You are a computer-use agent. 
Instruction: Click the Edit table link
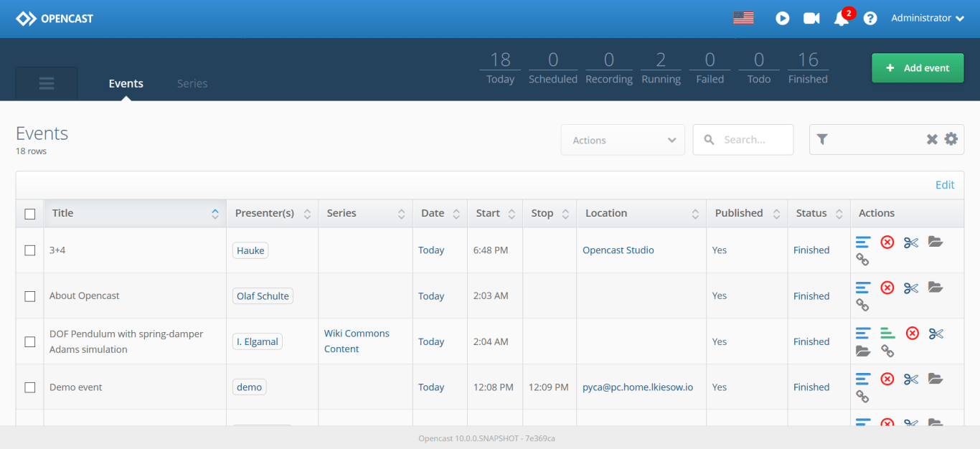point(944,185)
